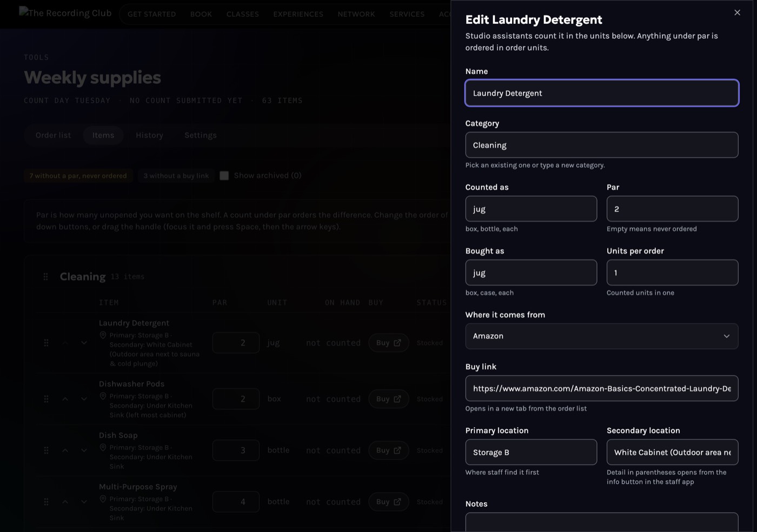Edit the par field for Multi-Purpose Spray row
757x532 pixels.
[x=236, y=502]
